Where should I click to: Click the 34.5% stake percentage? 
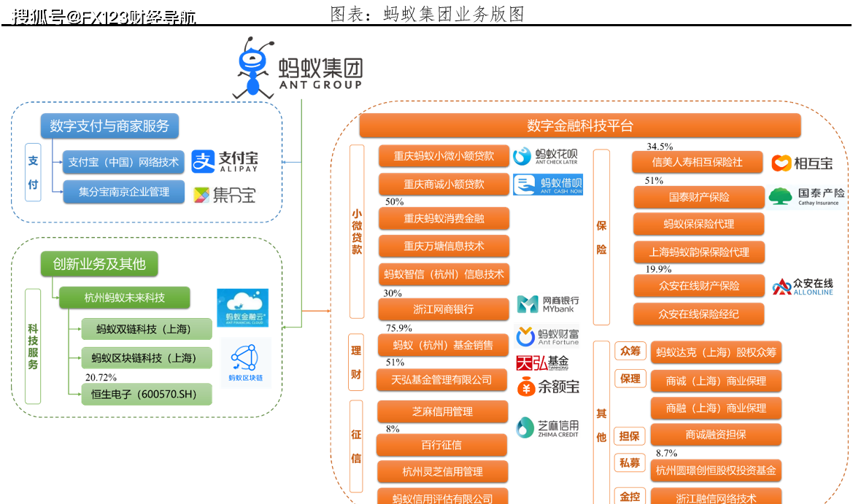(660, 147)
